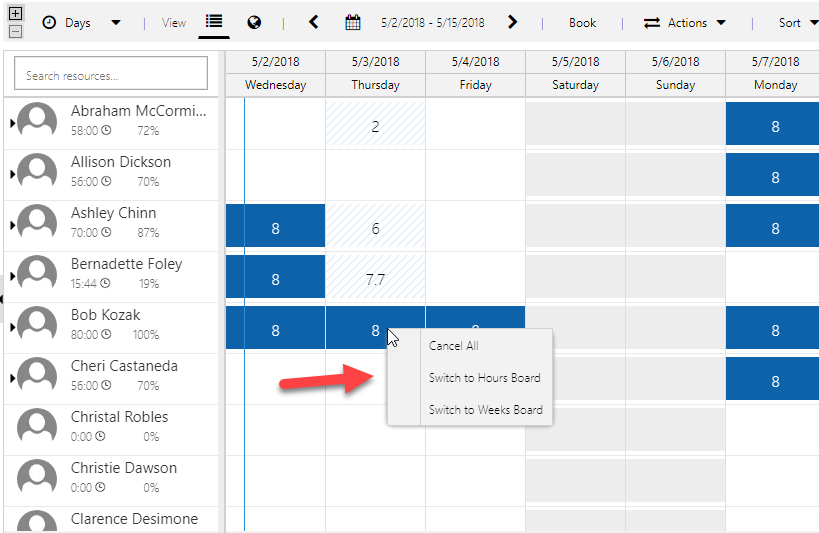This screenshot has height=533, width=819.
Task: Expand Bob Kozak's resource row
Action: click(x=12, y=326)
